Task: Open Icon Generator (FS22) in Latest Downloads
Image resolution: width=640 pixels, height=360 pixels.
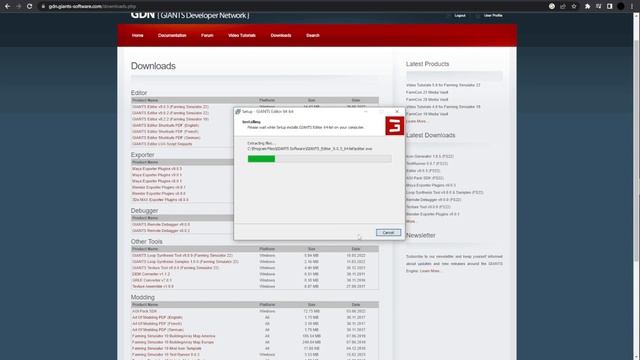Action: [x=430, y=156]
